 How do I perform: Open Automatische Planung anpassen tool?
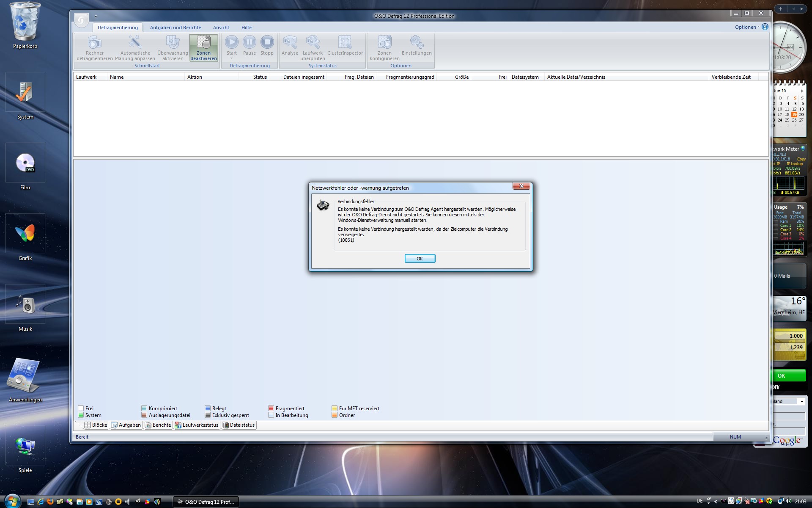[x=135, y=43]
